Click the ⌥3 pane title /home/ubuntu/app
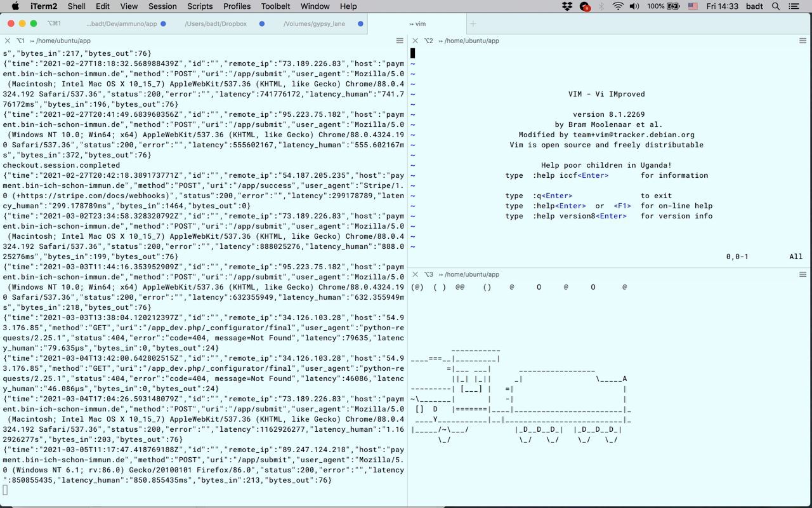Screen dimensions: 812x508 [472, 274]
